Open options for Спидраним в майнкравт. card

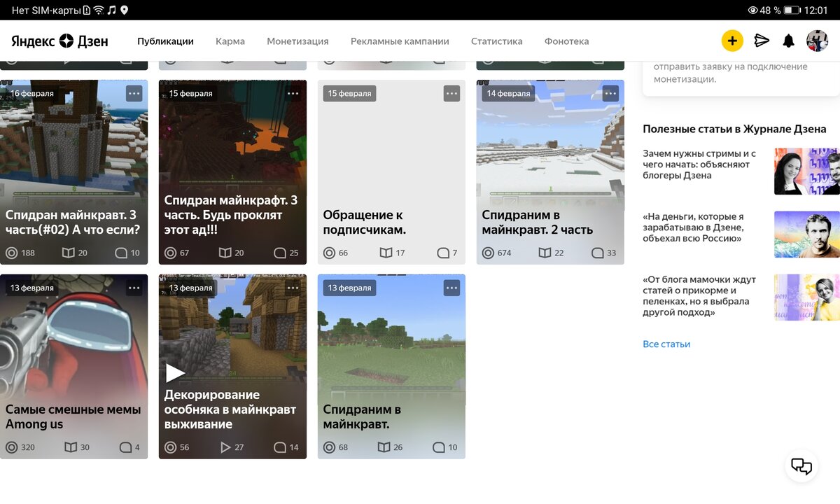[451, 288]
